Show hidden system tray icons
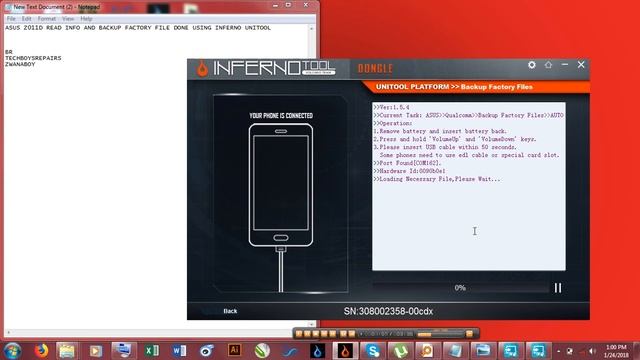The image size is (640, 360). (558, 351)
